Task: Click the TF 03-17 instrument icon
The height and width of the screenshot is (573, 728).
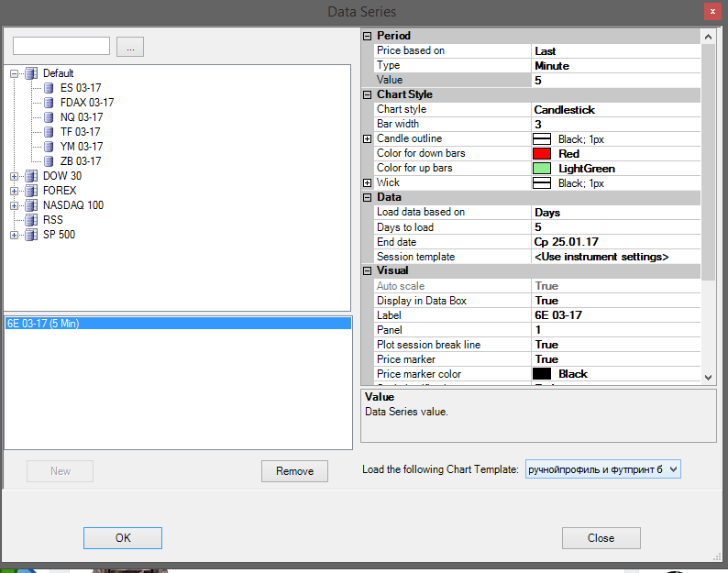Action: 49,132
